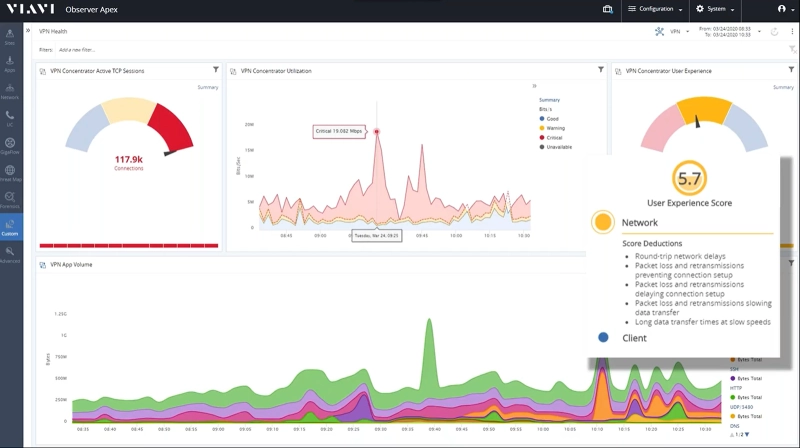Open the Configuration dropdown menu
This screenshot has width=800, height=448.
tap(656, 9)
